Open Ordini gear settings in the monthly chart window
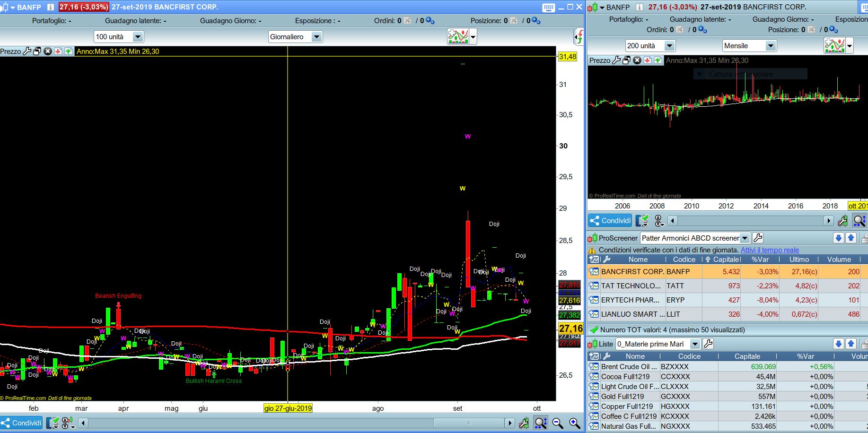 tap(702, 29)
